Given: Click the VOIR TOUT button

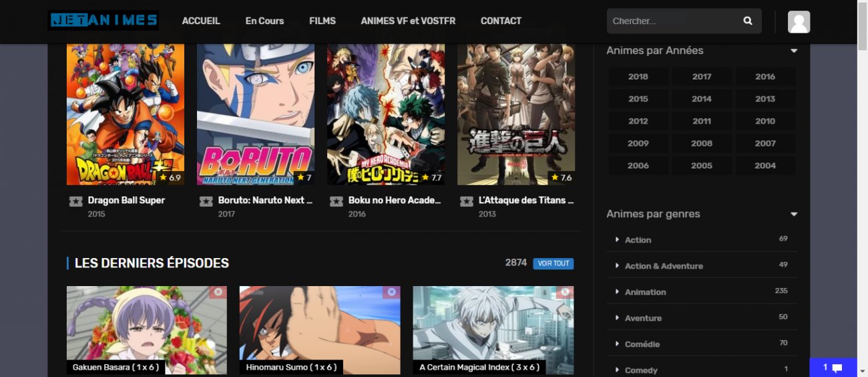Looking at the screenshot, I should tap(553, 263).
